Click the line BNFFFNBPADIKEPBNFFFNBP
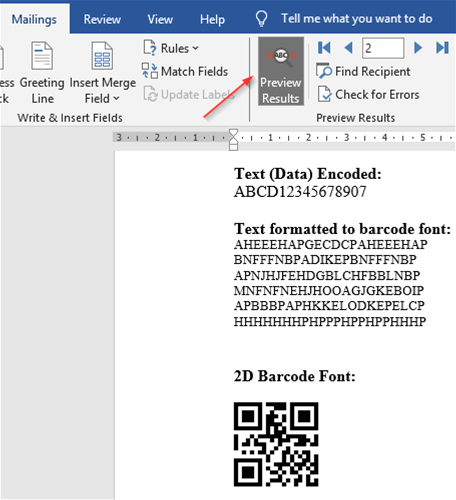456x500 pixels. click(x=325, y=260)
